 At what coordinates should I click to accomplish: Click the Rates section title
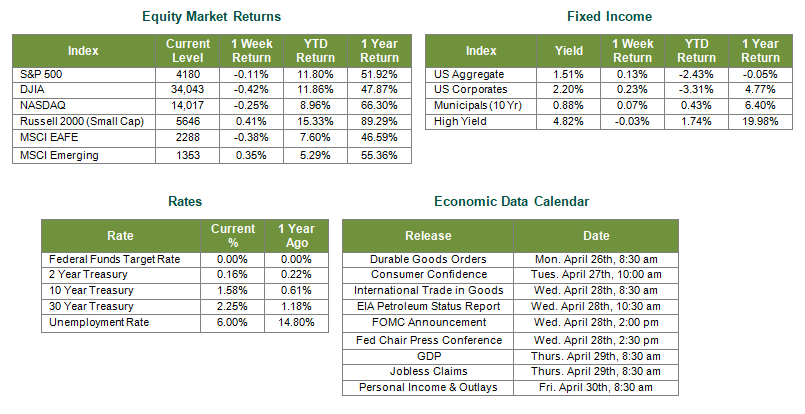click(185, 201)
